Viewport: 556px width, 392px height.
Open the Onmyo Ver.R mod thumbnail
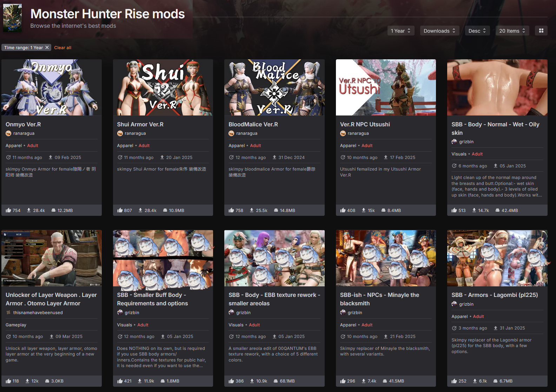[52, 87]
